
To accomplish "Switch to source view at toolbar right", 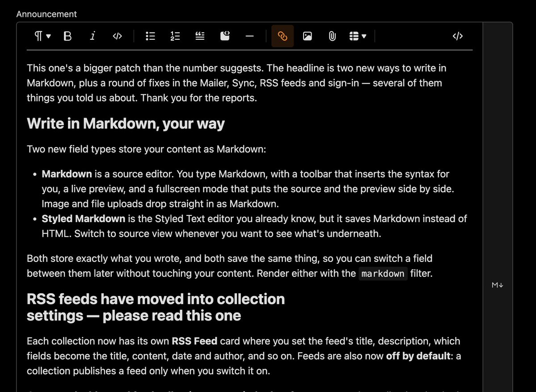I will tap(458, 36).
